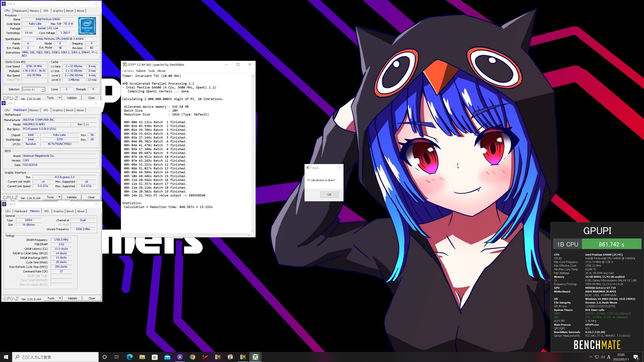Open Microsoft Store taskbar icon
The image size is (644, 362).
pyautogui.click(x=155, y=357)
